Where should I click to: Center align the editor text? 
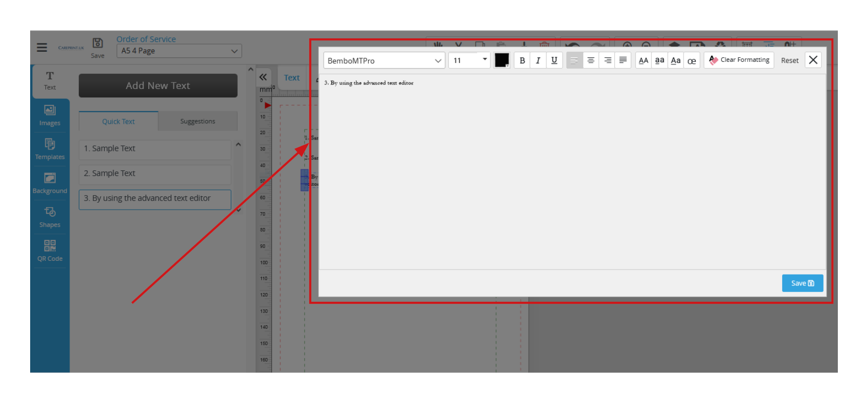coord(590,60)
